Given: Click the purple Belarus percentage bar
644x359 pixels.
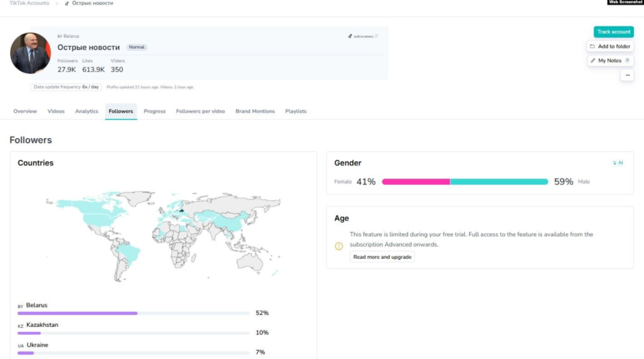Looking at the screenshot, I should pyautogui.click(x=77, y=313).
